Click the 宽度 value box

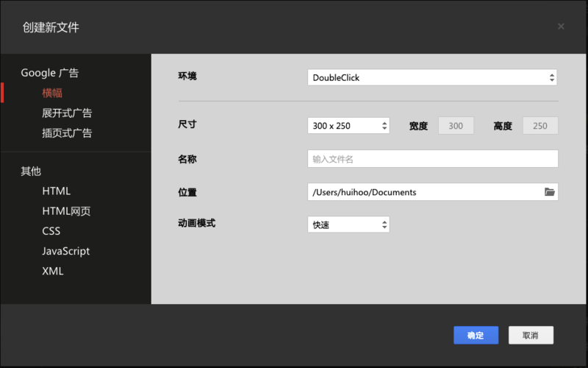coord(456,126)
